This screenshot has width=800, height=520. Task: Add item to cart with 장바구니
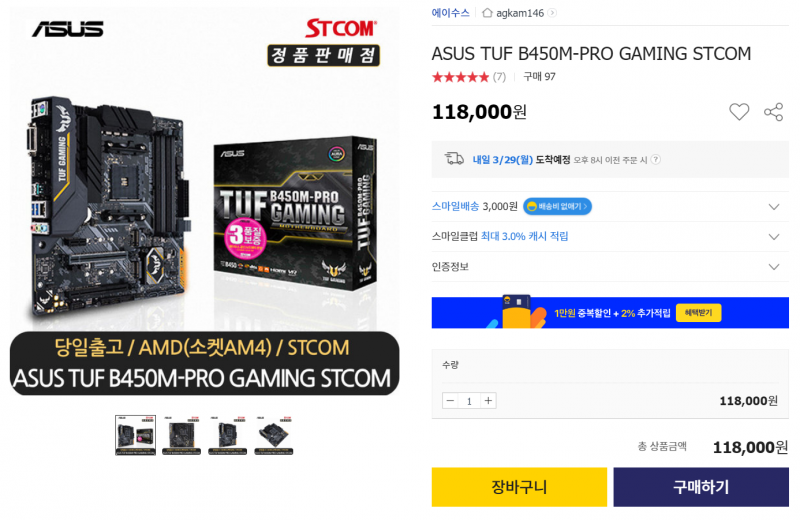519,487
